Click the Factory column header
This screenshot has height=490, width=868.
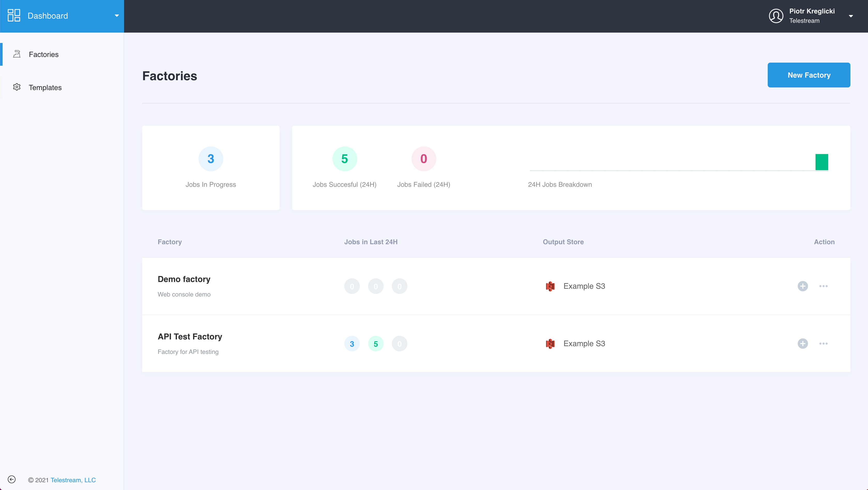170,242
